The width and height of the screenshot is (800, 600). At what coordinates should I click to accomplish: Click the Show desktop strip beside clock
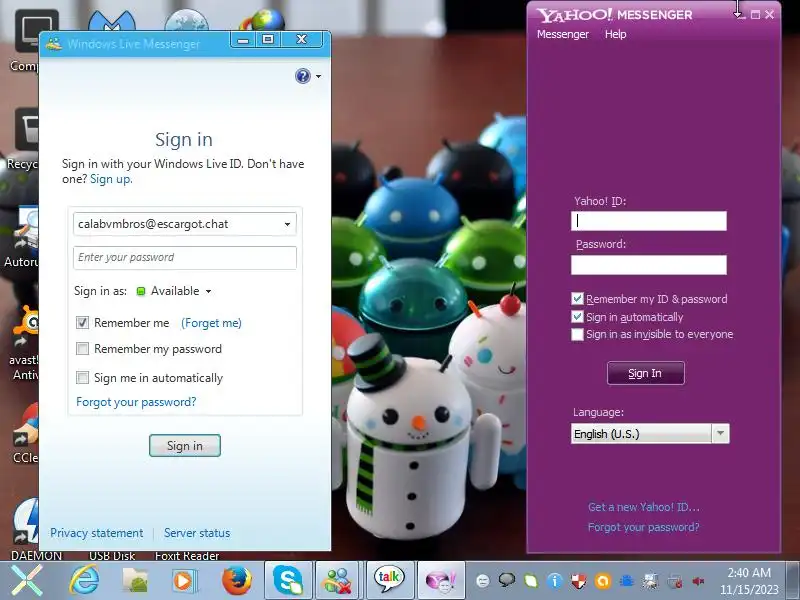pos(792,580)
